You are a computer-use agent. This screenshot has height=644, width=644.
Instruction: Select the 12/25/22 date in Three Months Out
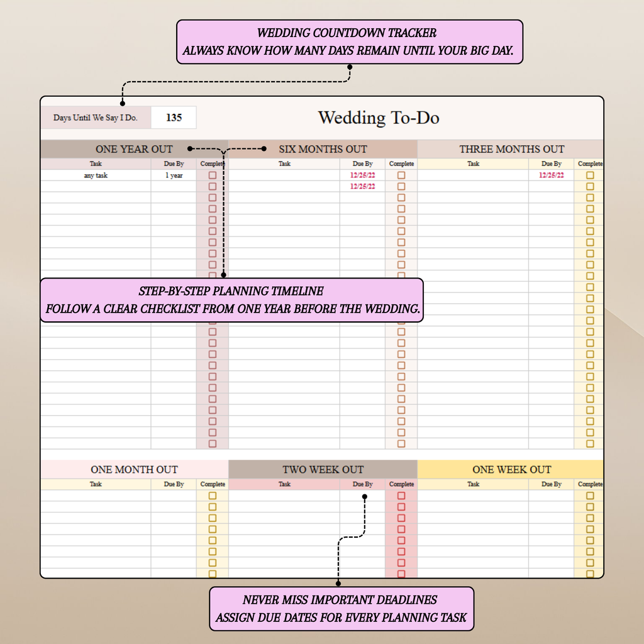coord(550,175)
